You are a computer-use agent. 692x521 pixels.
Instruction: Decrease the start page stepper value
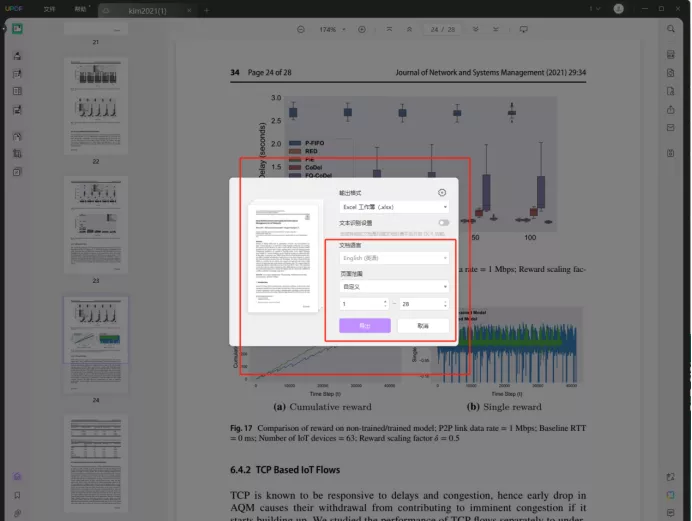(385, 306)
